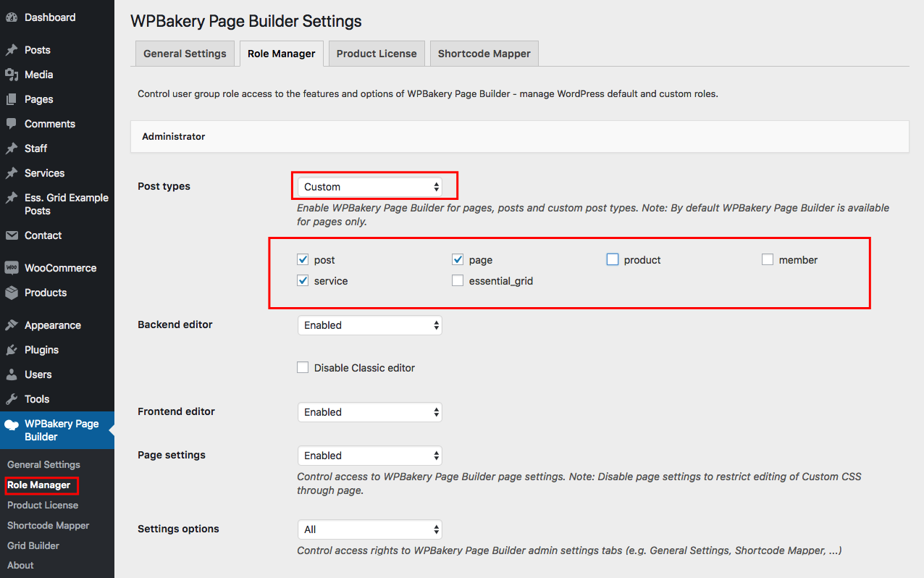The height and width of the screenshot is (578, 924).
Task: Click the Appearance paintbrush icon
Action: pyautogui.click(x=12, y=325)
